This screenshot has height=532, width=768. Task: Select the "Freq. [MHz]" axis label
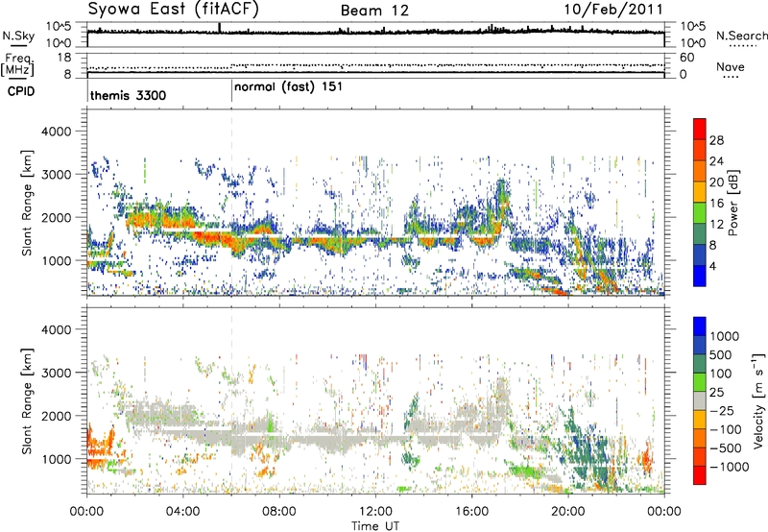pos(17,64)
